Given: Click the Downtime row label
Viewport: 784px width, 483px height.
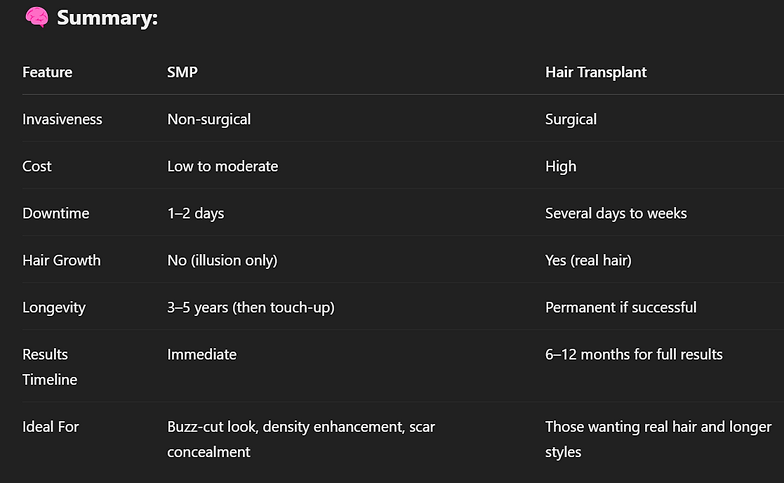Looking at the screenshot, I should (x=56, y=213).
